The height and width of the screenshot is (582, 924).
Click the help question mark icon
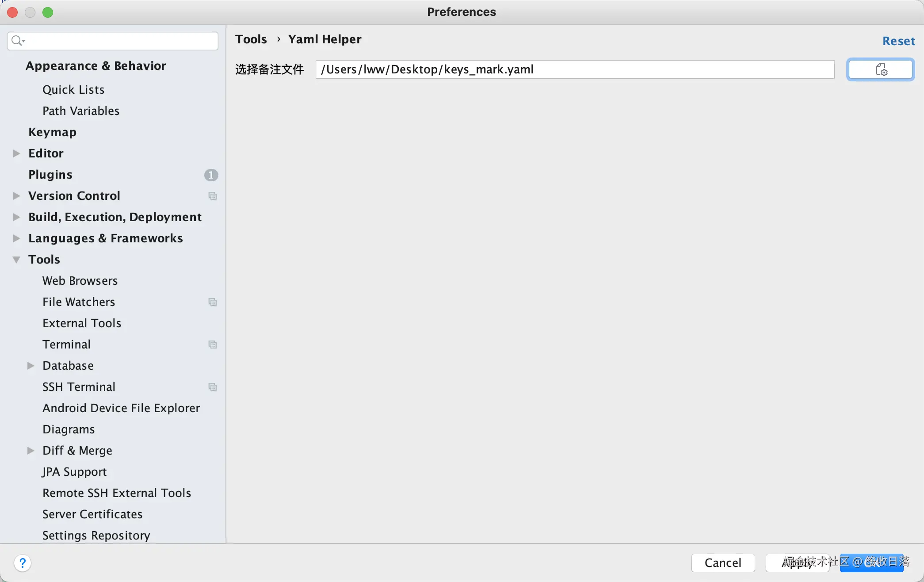[23, 563]
